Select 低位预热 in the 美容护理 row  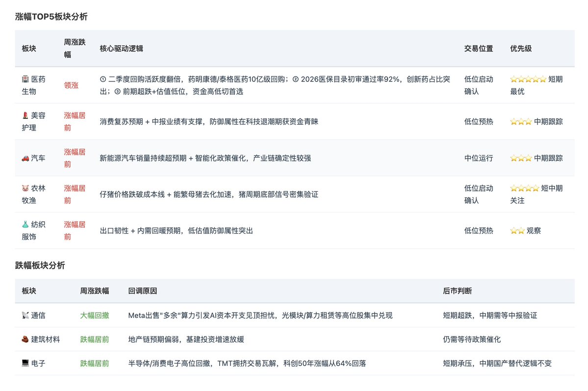coord(479,122)
